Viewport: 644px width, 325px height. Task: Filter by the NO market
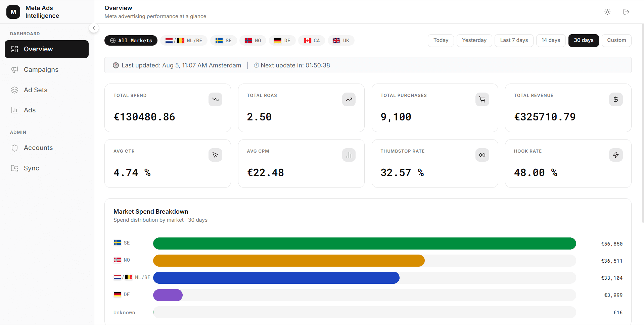coord(253,41)
